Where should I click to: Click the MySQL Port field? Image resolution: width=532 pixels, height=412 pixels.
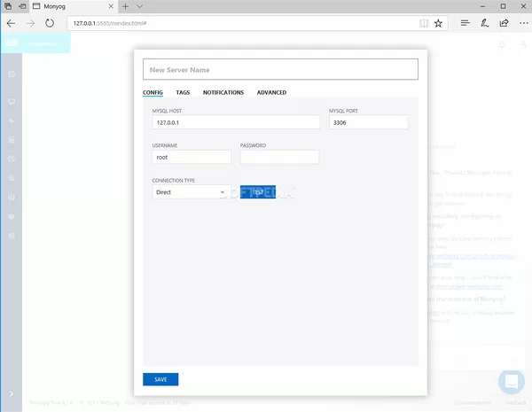[369, 122]
